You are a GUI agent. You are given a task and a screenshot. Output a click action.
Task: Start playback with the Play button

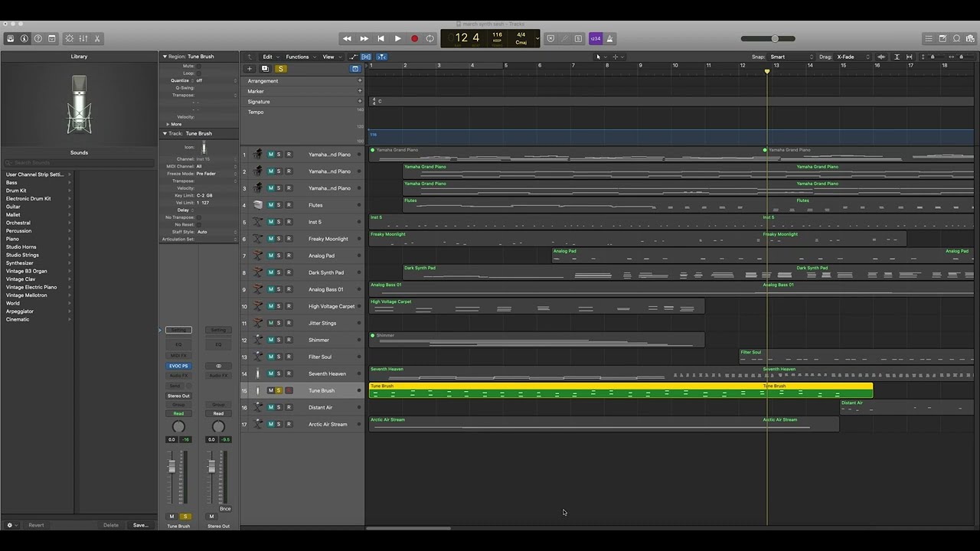[x=397, y=38]
